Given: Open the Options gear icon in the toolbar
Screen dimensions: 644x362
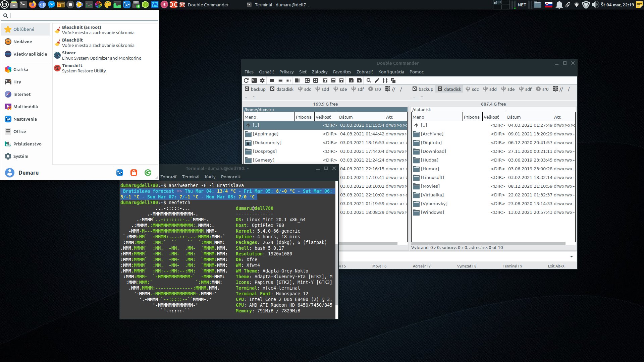Looking at the screenshot, I should [x=262, y=80].
